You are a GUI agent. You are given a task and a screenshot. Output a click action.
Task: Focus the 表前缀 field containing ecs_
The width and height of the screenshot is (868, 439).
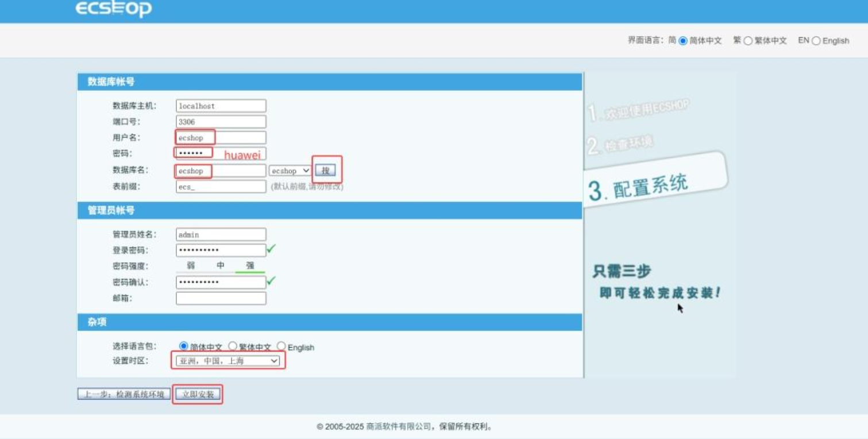point(221,187)
